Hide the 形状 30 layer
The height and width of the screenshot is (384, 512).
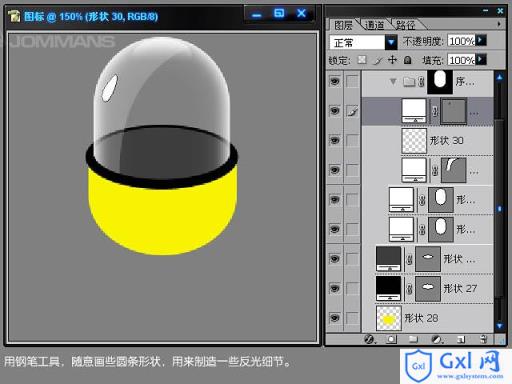335,140
